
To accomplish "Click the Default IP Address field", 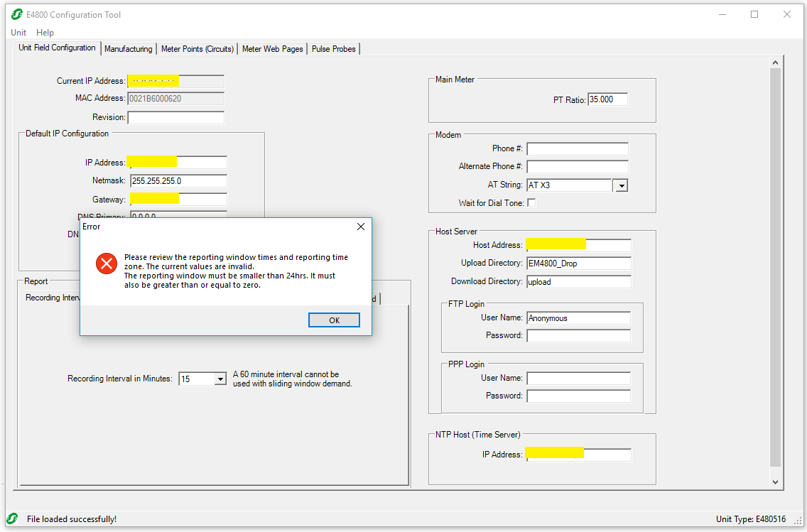I will 178,163.
